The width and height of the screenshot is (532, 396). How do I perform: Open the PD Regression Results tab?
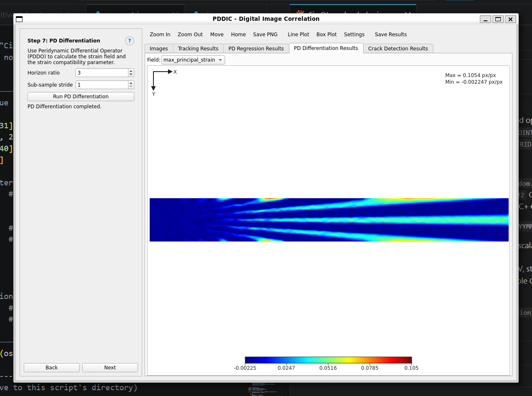pos(256,49)
